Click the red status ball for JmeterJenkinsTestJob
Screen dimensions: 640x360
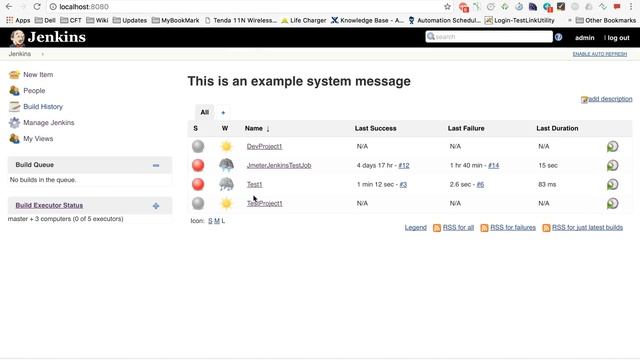[x=198, y=165]
